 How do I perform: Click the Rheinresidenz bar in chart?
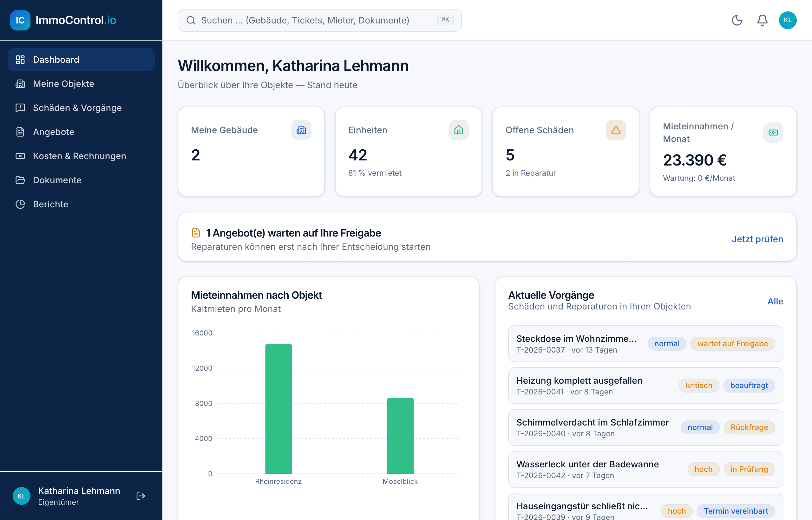278,409
